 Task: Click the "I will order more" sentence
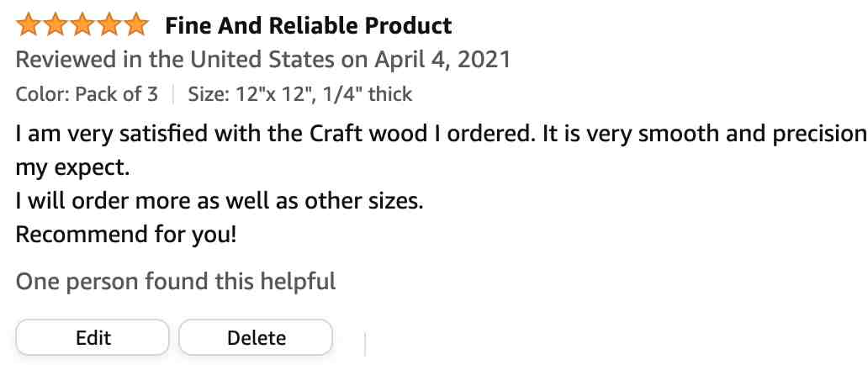tap(220, 201)
